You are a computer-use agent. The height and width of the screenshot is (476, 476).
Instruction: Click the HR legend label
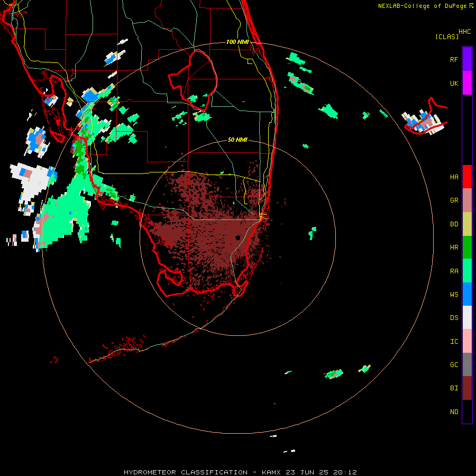coord(454,248)
